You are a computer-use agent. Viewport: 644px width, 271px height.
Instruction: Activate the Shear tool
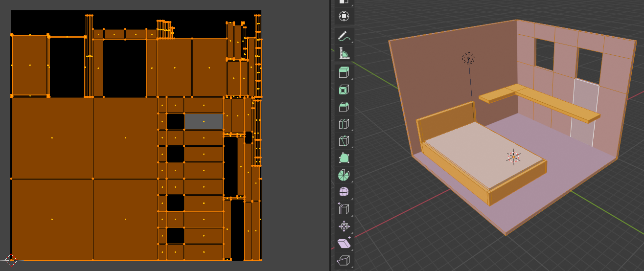pyautogui.click(x=344, y=243)
